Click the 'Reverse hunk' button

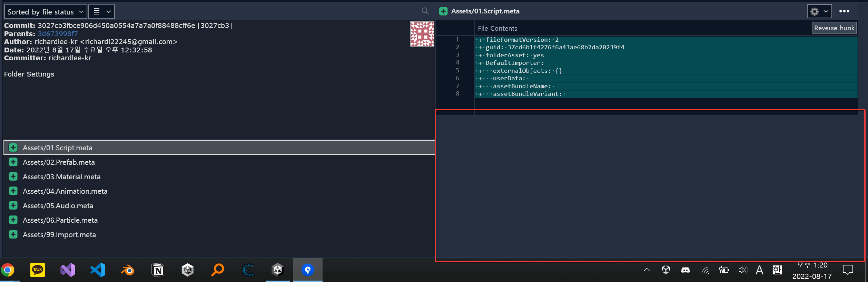[x=834, y=28]
